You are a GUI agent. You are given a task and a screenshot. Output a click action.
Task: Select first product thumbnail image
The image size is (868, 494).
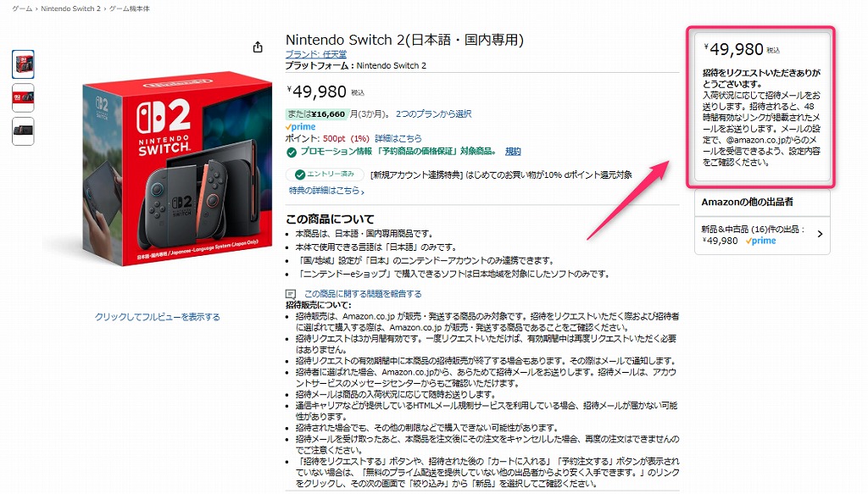23,64
